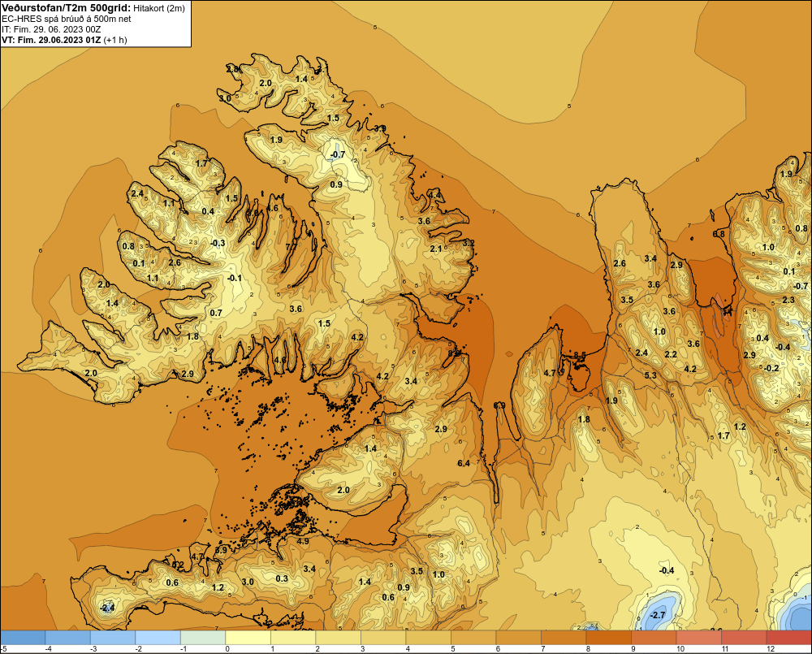
Task: Click the '2.1' temperature value on map
Action: (x=436, y=249)
